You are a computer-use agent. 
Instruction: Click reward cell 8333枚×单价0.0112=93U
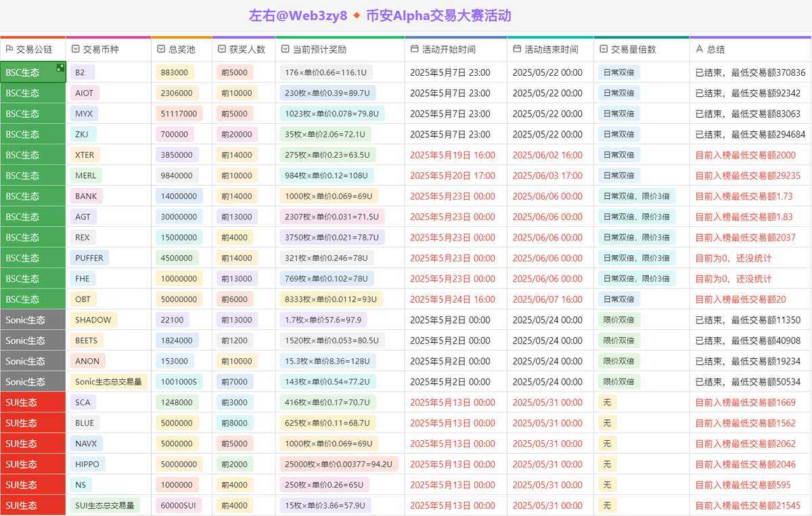click(x=332, y=299)
